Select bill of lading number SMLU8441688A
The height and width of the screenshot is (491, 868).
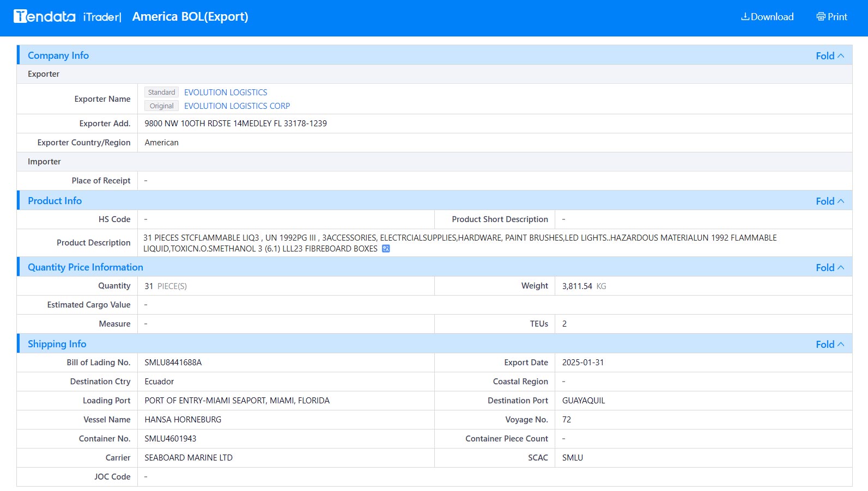[x=173, y=363]
